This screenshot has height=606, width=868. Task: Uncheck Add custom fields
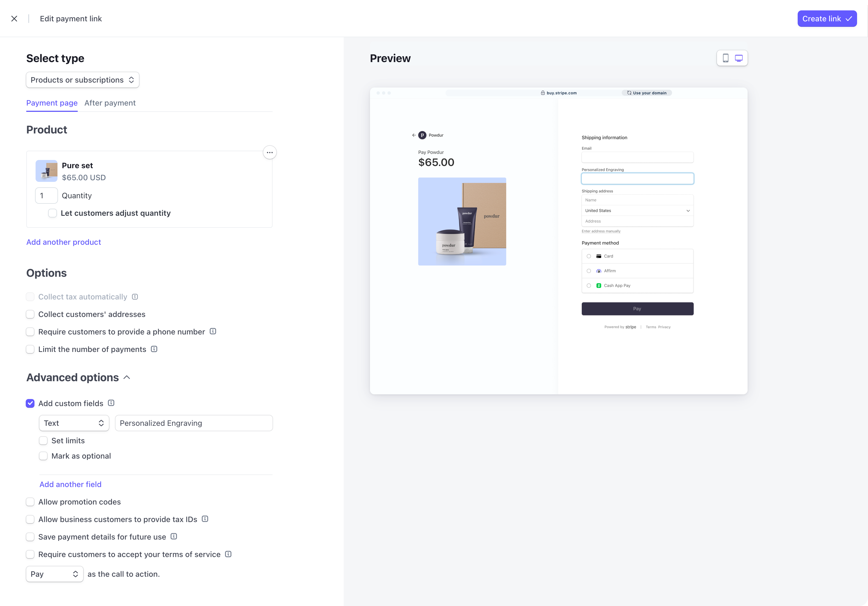click(x=30, y=403)
